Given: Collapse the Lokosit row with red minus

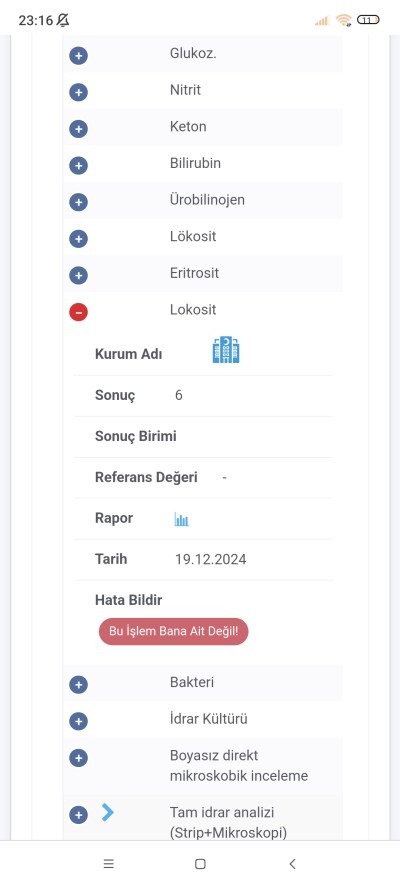Looking at the screenshot, I should pyautogui.click(x=78, y=312).
